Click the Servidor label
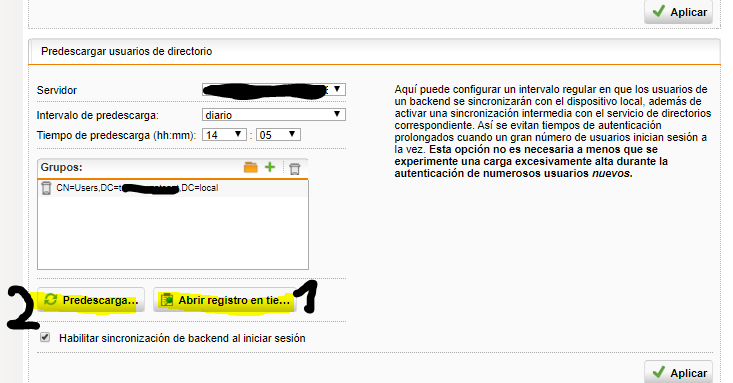The image size is (733, 383). tap(57, 90)
